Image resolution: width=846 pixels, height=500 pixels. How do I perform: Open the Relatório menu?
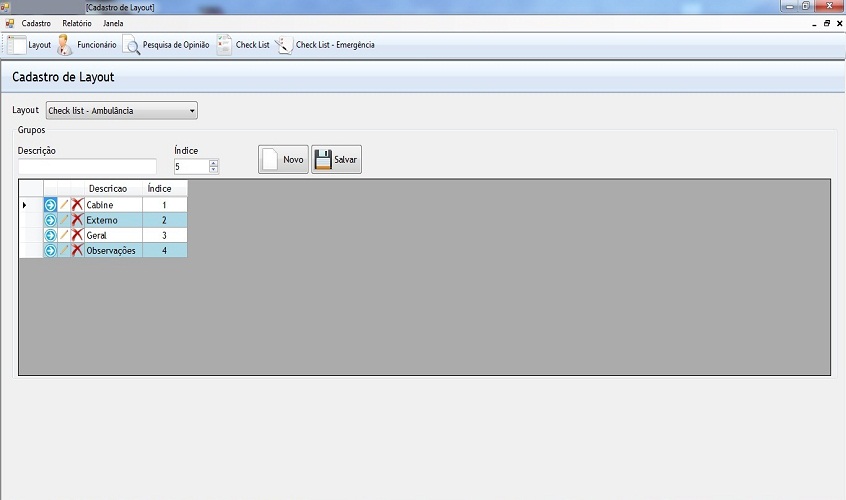[x=77, y=23]
